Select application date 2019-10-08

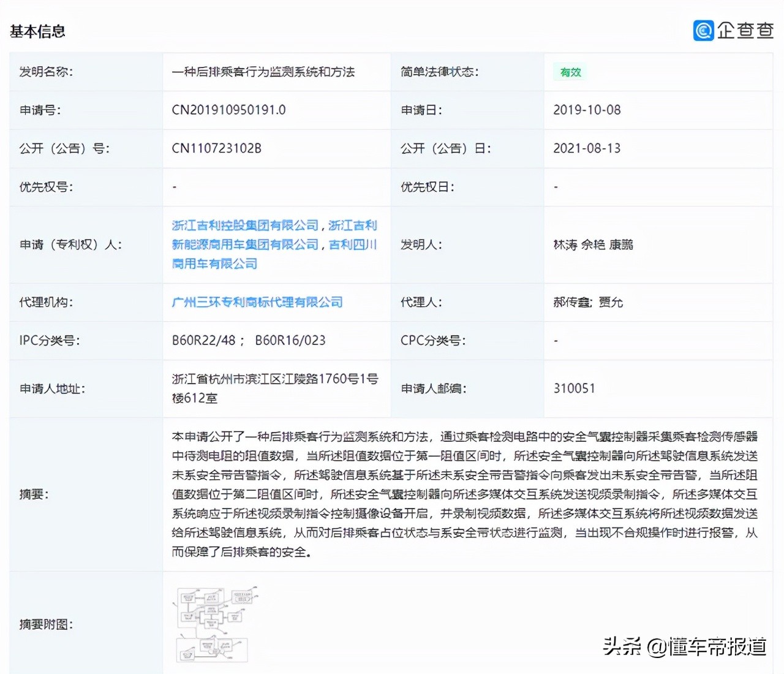coord(587,110)
